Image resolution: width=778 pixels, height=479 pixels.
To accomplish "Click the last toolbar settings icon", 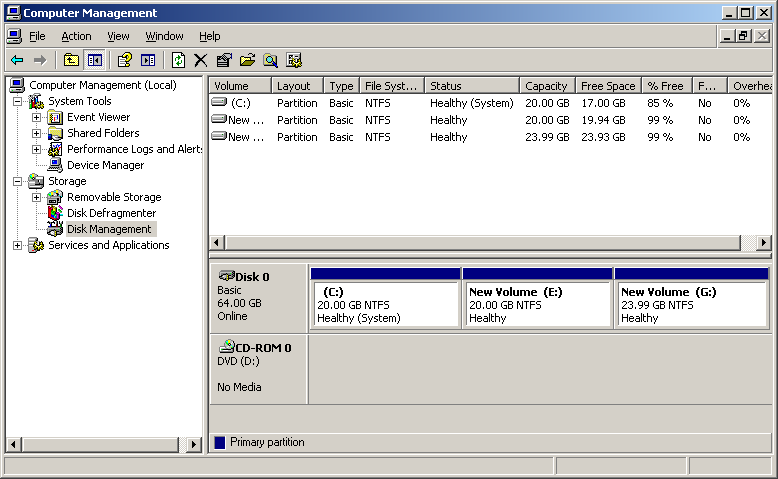I will pyautogui.click(x=294, y=61).
